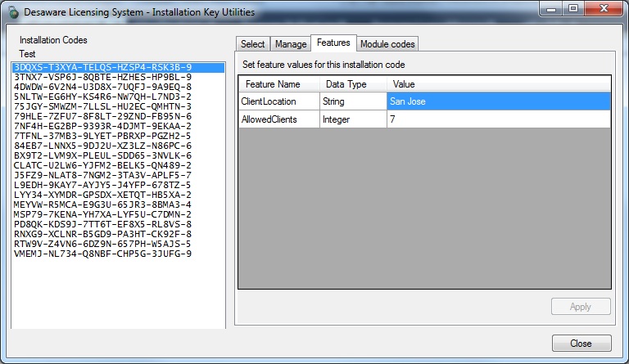This screenshot has height=364, width=629.
Task: Select code VMEMJ-NL734-Q8NBF-CHP5G-3JUFG-9
Action: [x=118, y=254]
